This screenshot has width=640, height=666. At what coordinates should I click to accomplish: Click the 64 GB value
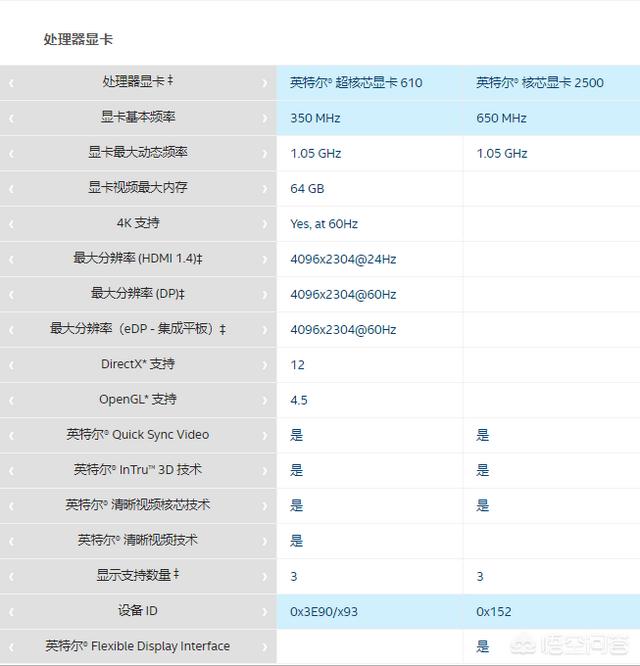pyautogui.click(x=307, y=189)
